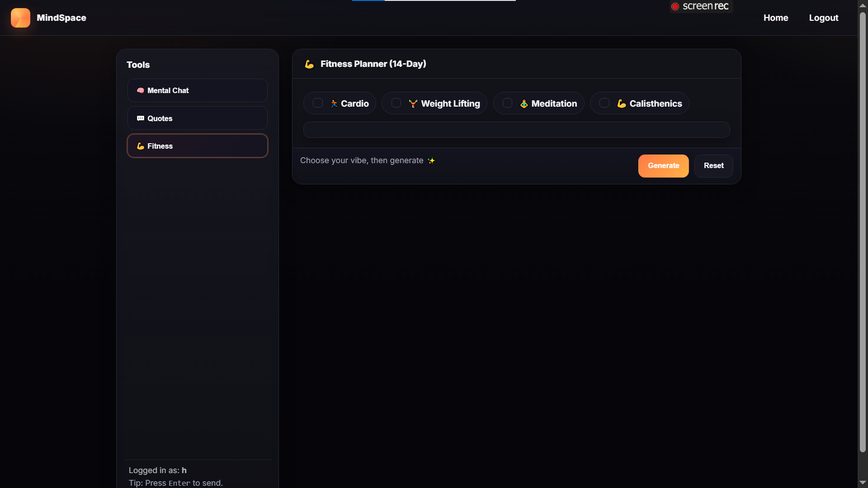Click the Reset button
Screen dimensions: 868x488
[713, 166]
